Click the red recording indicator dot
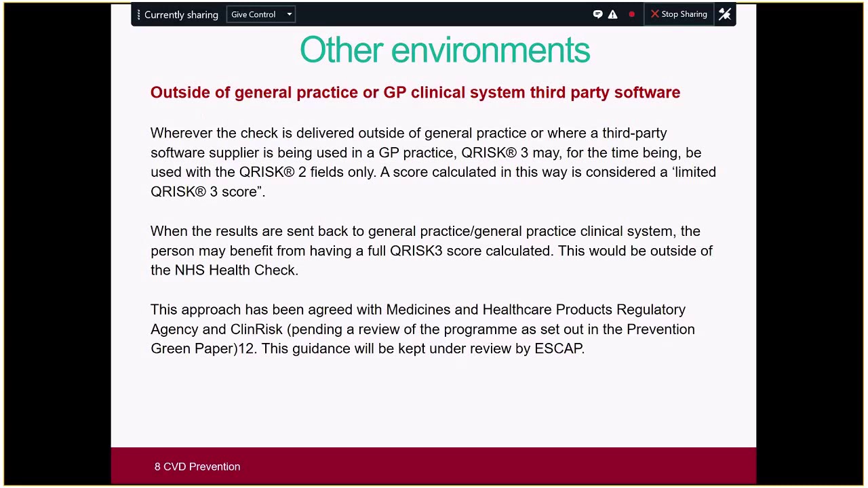 click(x=631, y=14)
